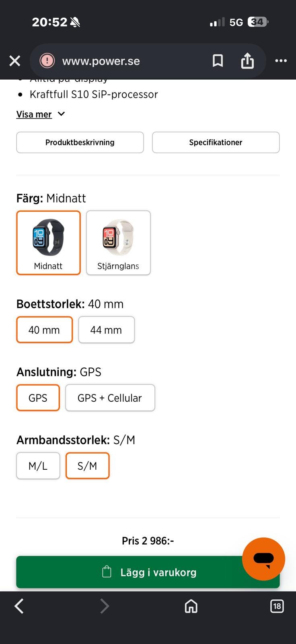This screenshot has width=296, height=644.
Task: Select the M/L band size
Action: point(38,466)
